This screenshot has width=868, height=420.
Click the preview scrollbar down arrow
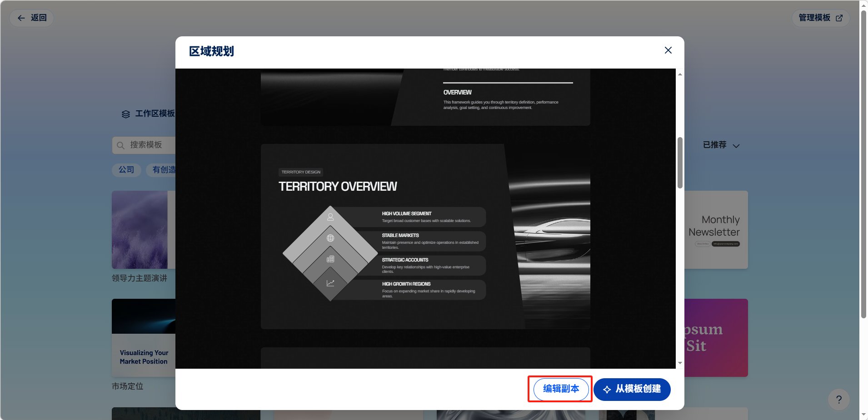tap(680, 363)
